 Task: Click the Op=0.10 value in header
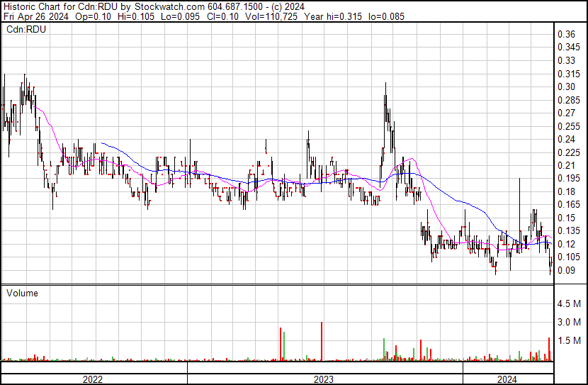[93, 16]
